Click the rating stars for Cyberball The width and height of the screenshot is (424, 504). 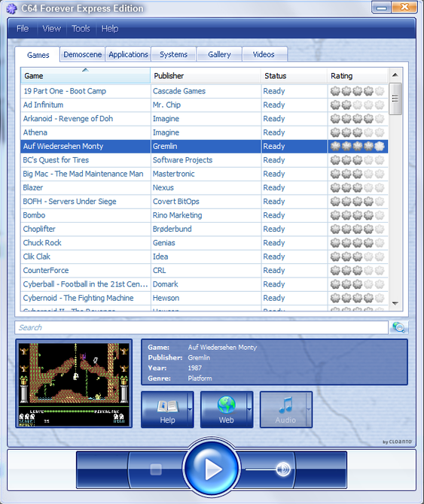click(x=358, y=284)
